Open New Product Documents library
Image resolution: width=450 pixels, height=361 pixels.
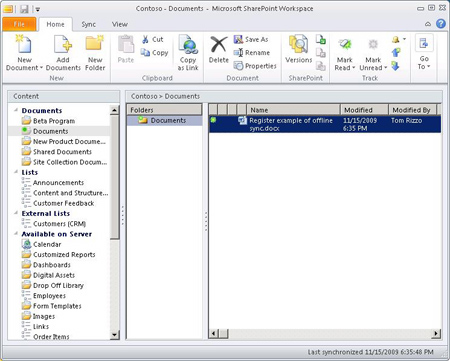tap(64, 141)
